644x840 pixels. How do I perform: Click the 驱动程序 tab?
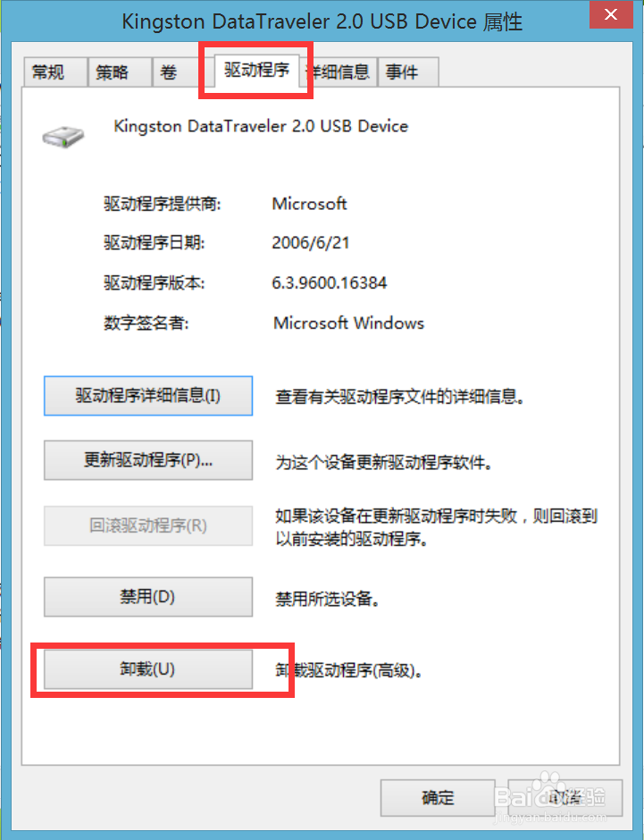pyautogui.click(x=256, y=70)
